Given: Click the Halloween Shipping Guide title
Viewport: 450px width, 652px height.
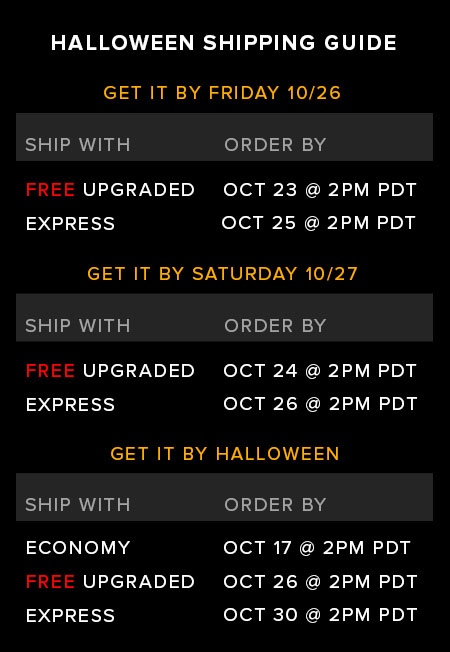Looking at the screenshot, I should (x=224, y=43).
